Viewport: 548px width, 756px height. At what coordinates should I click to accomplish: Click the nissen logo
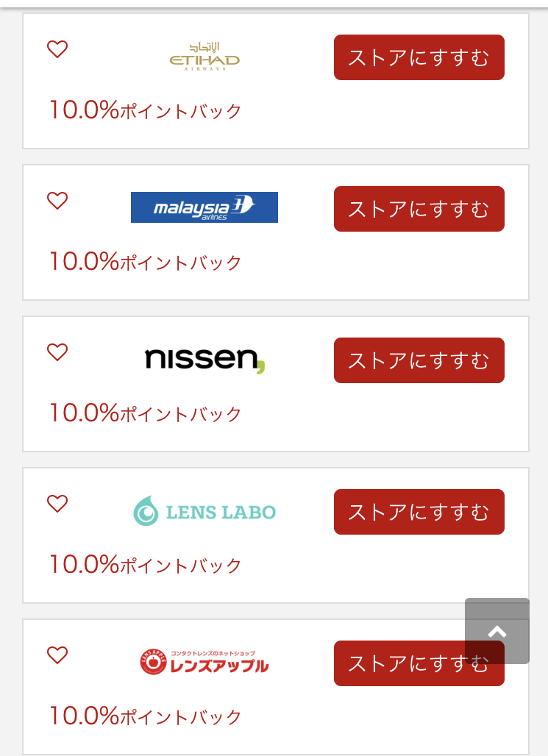205,360
